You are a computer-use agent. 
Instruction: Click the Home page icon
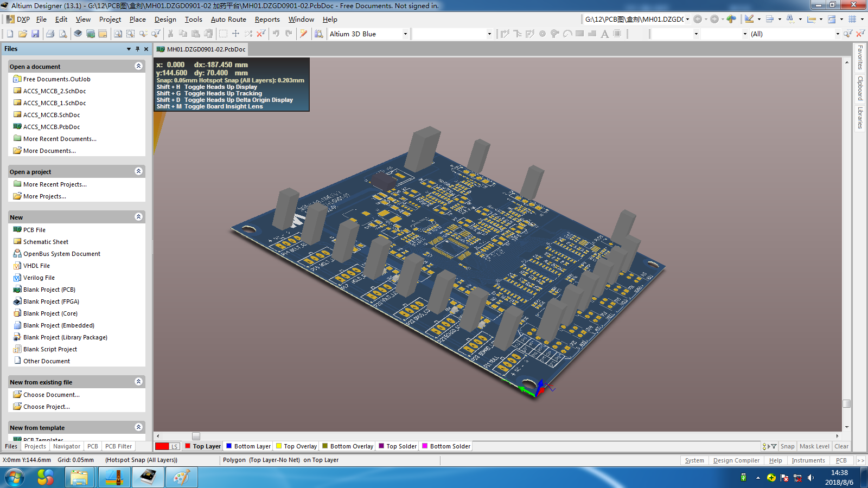[x=731, y=19]
